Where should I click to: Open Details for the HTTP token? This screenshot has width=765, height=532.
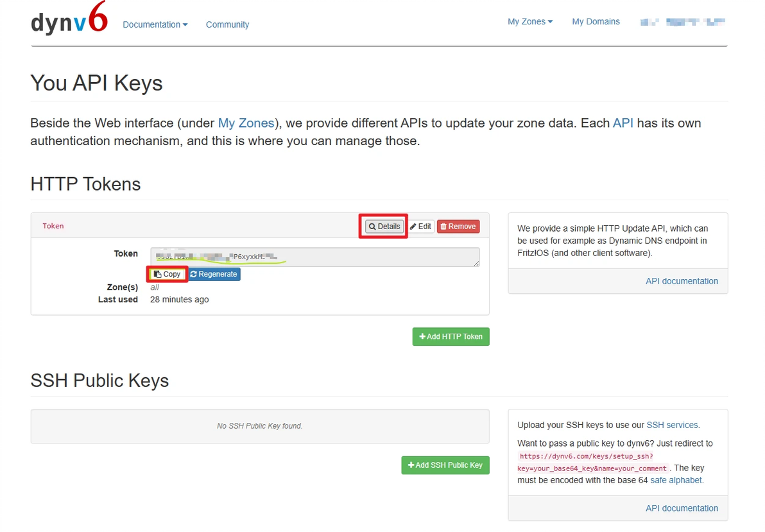[384, 227]
